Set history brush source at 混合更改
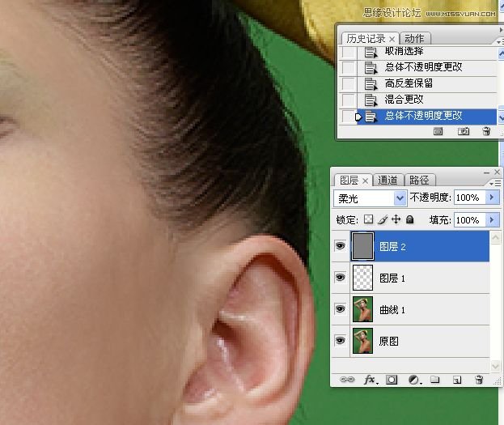This screenshot has height=425, width=504. point(349,100)
